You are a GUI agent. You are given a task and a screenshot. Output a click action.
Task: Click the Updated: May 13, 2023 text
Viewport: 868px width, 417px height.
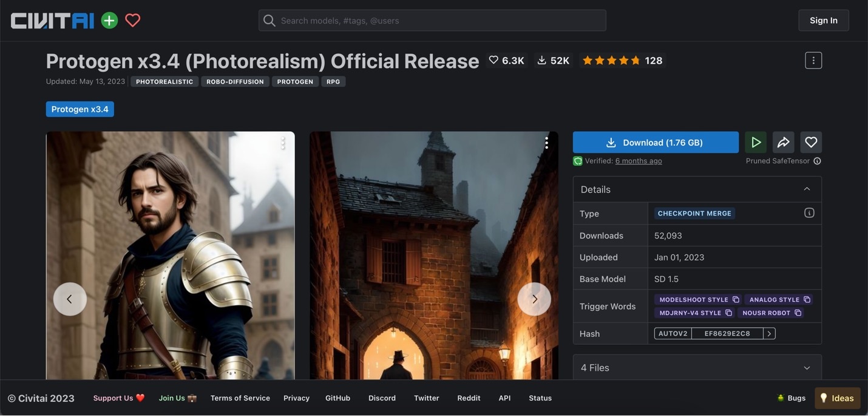click(x=86, y=81)
